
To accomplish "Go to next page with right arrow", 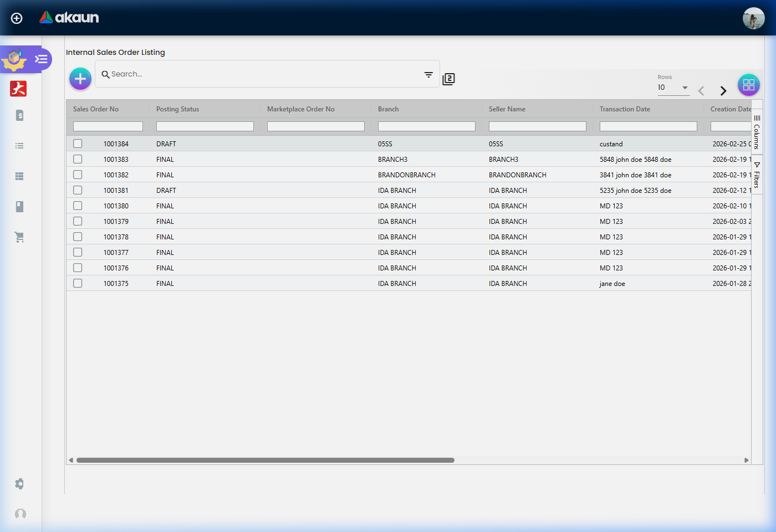I will [723, 90].
